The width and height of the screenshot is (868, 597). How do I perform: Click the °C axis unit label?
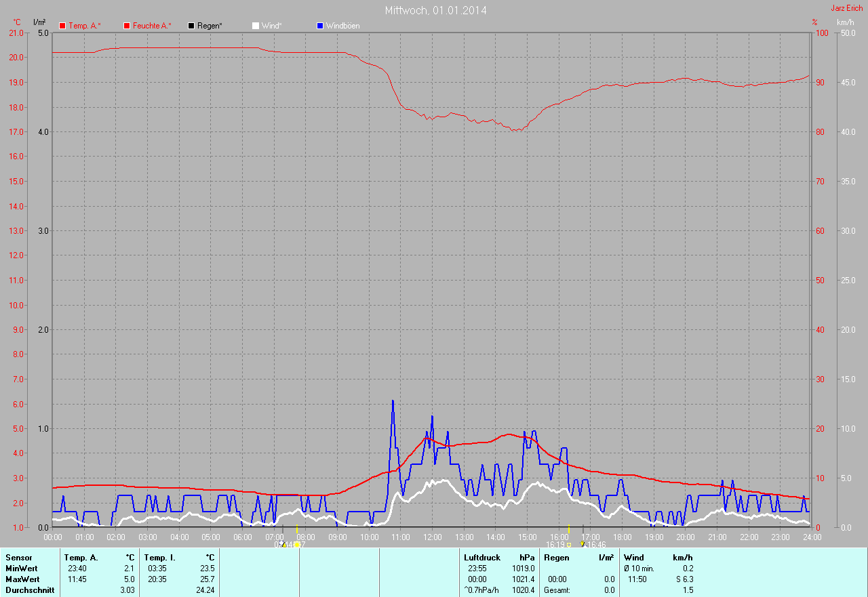pyautogui.click(x=18, y=22)
